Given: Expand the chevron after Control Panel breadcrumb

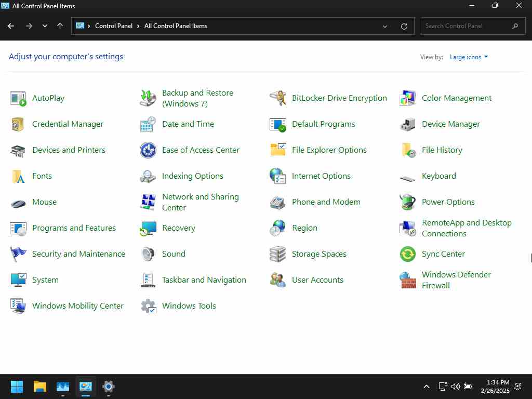Looking at the screenshot, I should coord(138,26).
